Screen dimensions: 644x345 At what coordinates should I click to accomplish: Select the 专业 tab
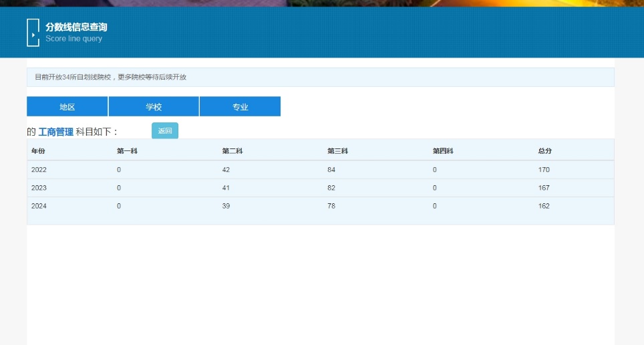coord(240,107)
